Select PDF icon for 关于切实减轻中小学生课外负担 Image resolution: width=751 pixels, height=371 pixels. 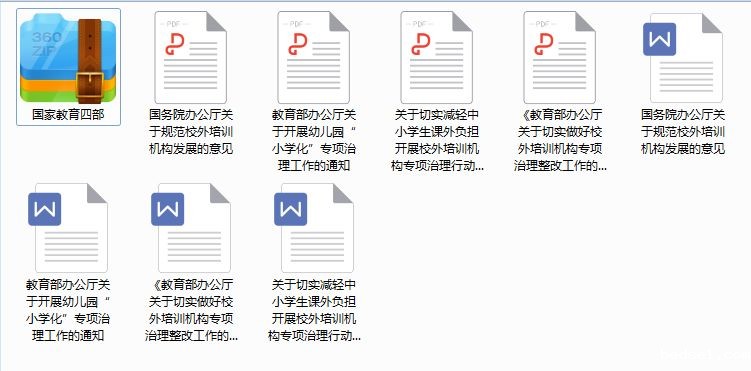coord(437,57)
